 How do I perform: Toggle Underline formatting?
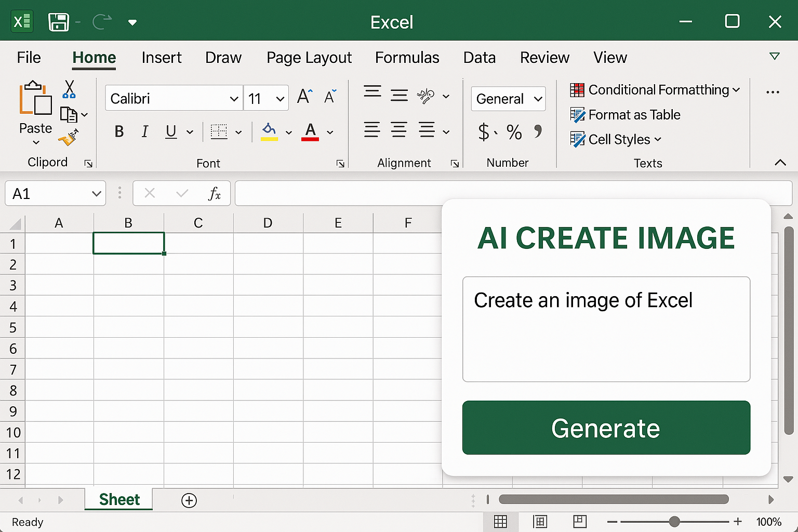171,132
